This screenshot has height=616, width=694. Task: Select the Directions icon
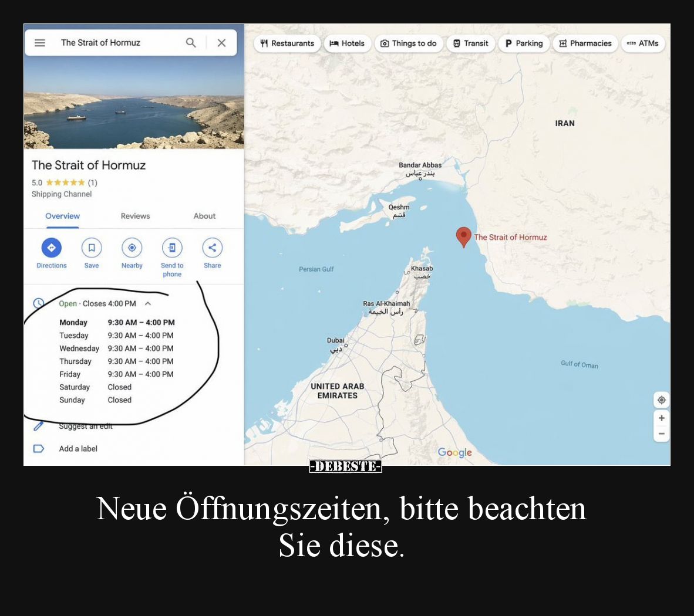52,248
